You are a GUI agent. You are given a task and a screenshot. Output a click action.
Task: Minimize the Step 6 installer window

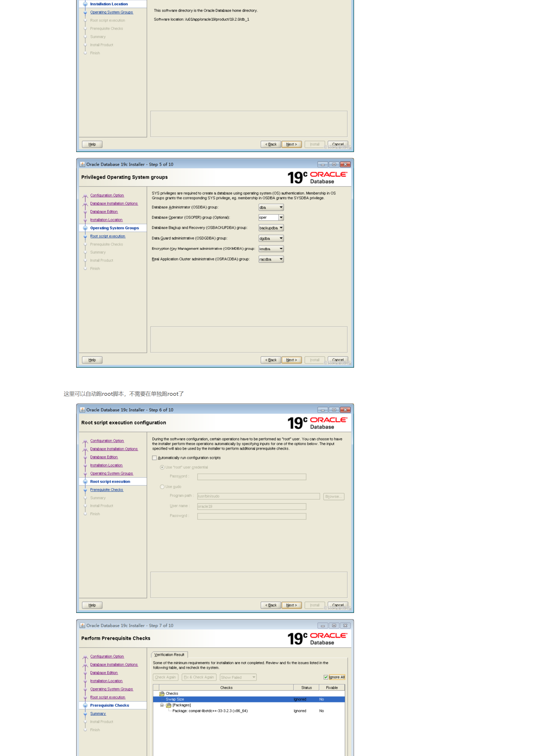click(x=322, y=410)
